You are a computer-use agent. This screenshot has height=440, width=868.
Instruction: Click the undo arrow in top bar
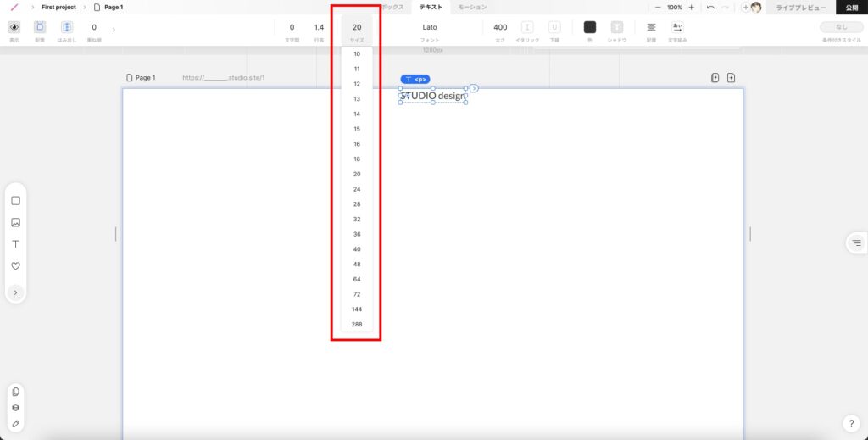710,7
